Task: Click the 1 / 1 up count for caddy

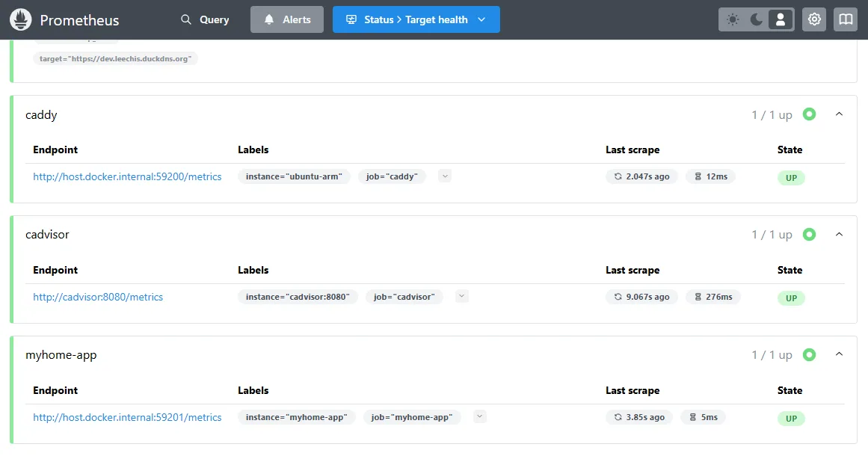Action: (772, 115)
